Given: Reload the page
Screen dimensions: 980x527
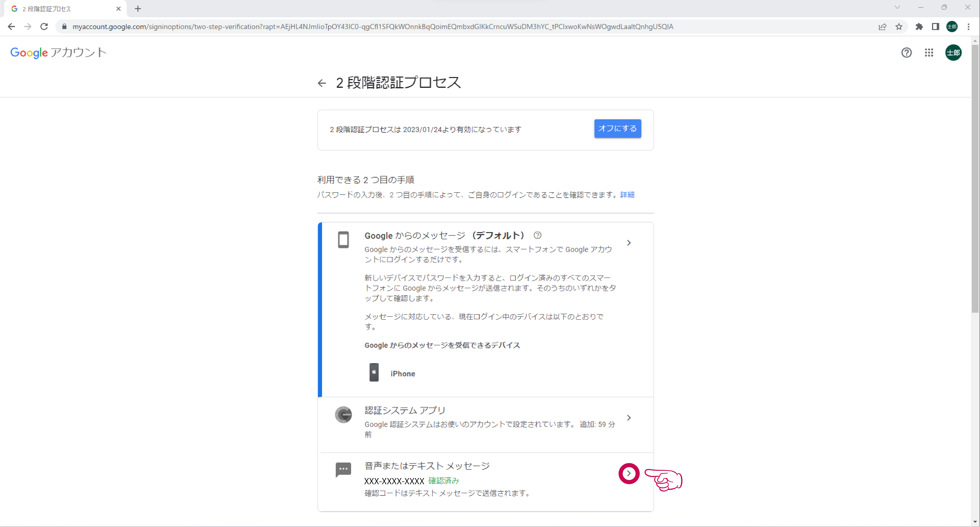Looking at the screenshot, I should click(x=44, y=27).
